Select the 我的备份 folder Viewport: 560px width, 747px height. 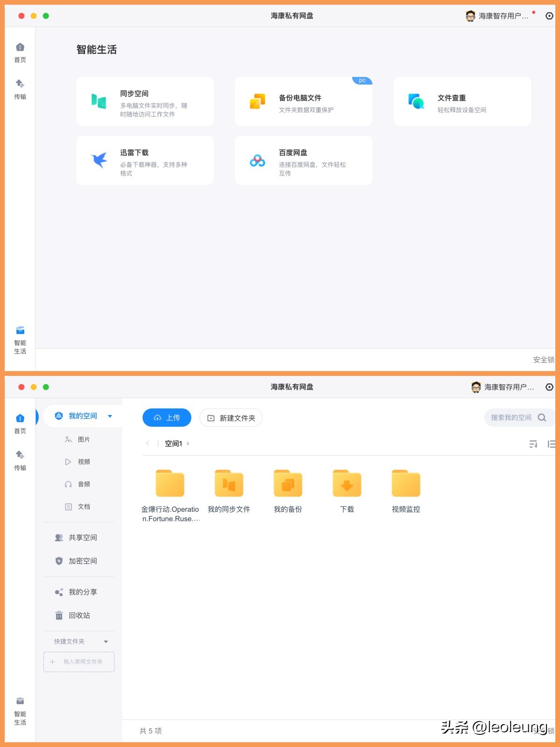[x=288, y=491]
